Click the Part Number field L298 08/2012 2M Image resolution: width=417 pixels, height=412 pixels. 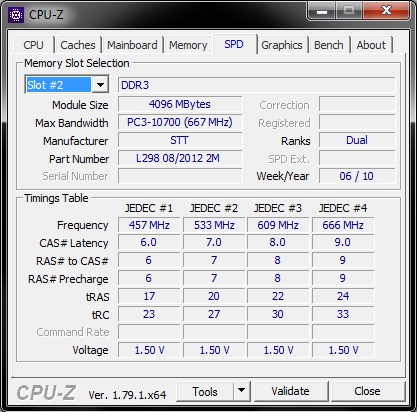(x=180, y=158)
